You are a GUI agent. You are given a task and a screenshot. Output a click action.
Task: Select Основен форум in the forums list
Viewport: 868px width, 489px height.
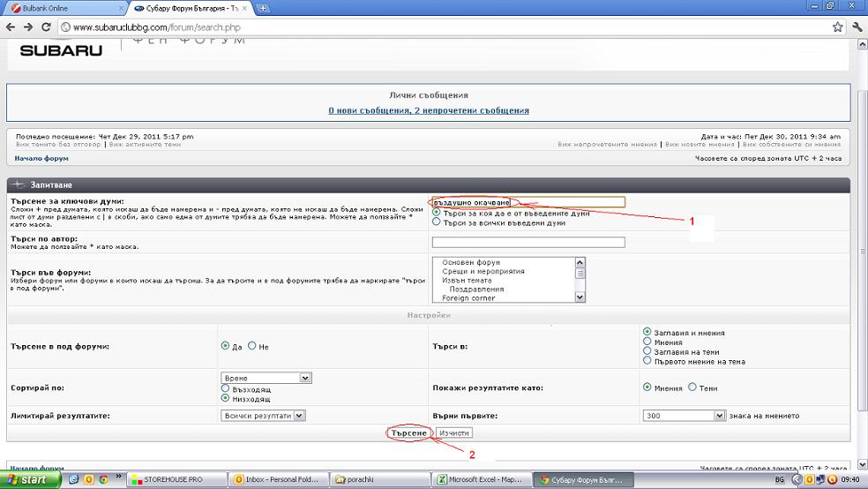point(471,262)
